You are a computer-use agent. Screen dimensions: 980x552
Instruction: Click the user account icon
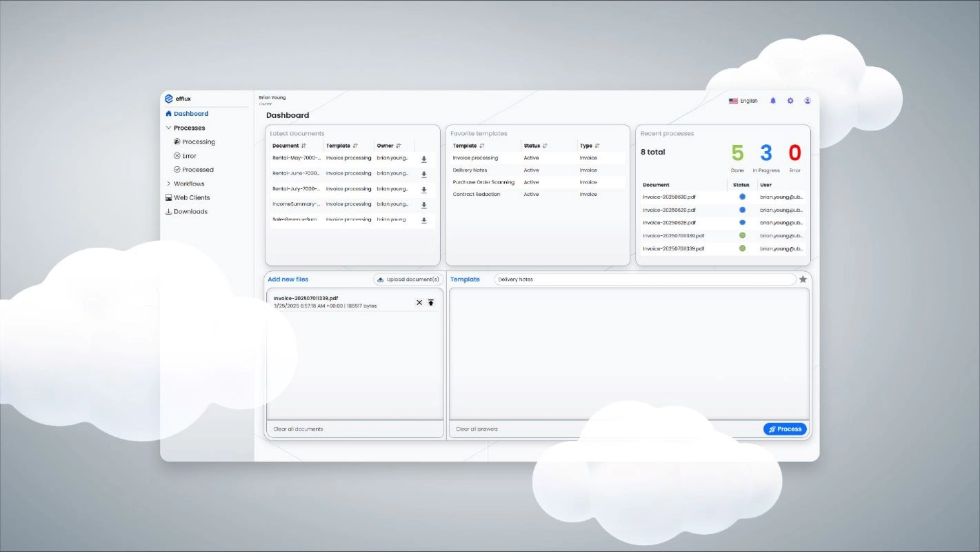pos(808,100)
